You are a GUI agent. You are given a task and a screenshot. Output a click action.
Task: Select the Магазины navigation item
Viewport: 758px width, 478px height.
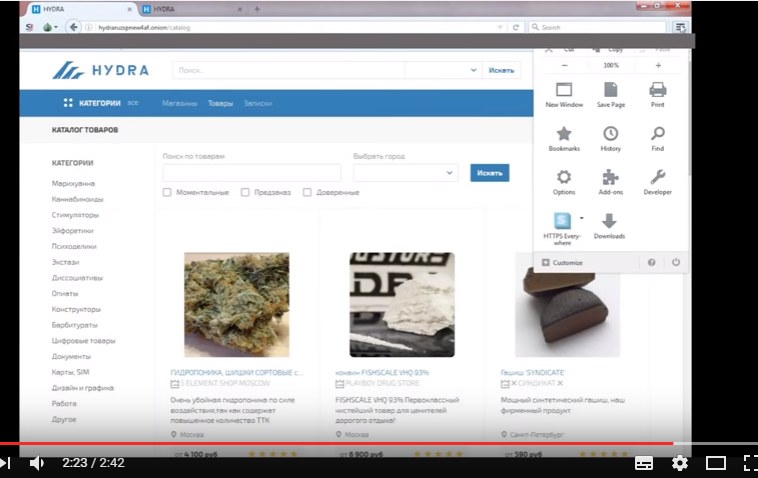point(179,103)
